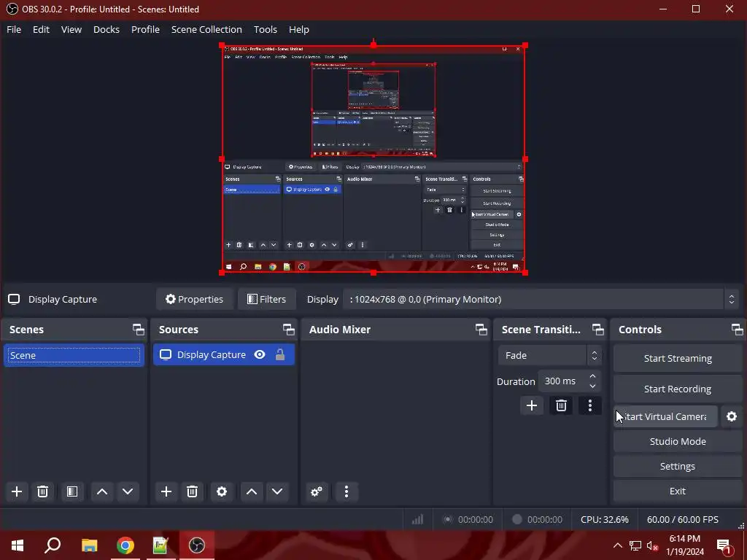The image size is (747, 560).
Task: Click muted volume icon in tray
Action: [652, 545]
